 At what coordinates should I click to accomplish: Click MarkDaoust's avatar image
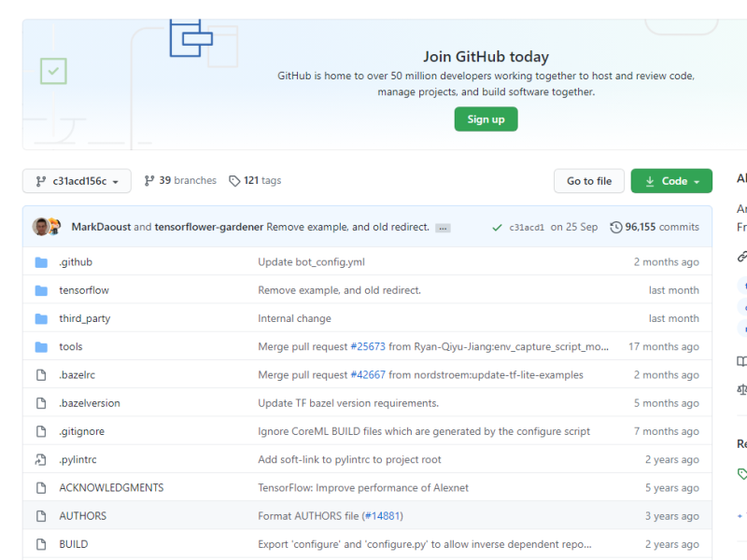pos(41,227)
